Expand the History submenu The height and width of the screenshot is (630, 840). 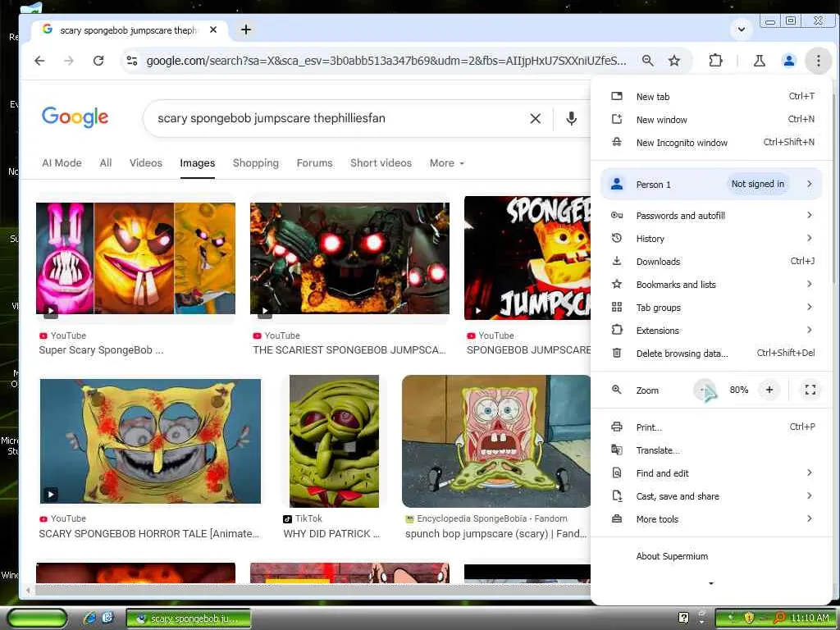coord(711,239)
